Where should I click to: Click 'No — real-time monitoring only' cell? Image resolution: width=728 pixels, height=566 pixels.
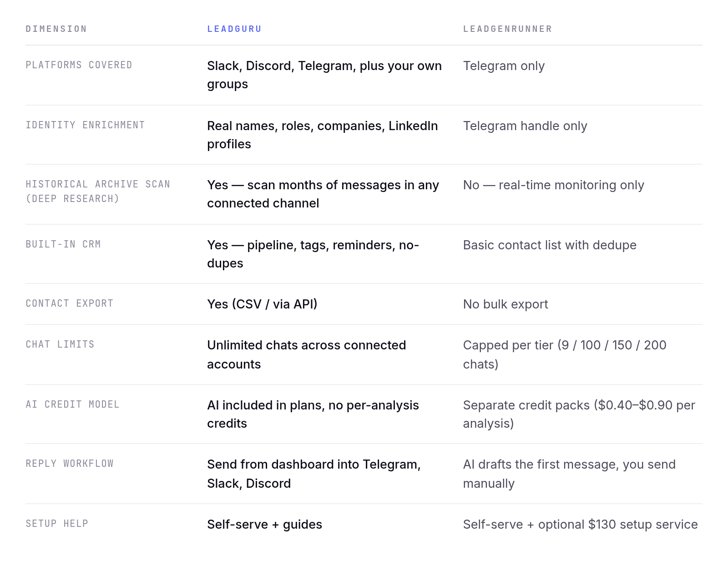554,185
